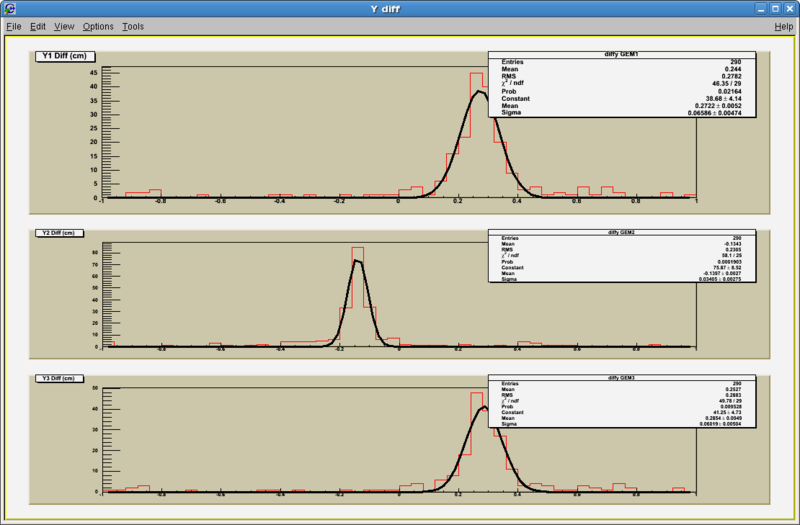Click the RMS 0.2385 row
Image resolution: width=800 pixels, height=525 pixels.
pyautogui.click(x=621, y=249)
